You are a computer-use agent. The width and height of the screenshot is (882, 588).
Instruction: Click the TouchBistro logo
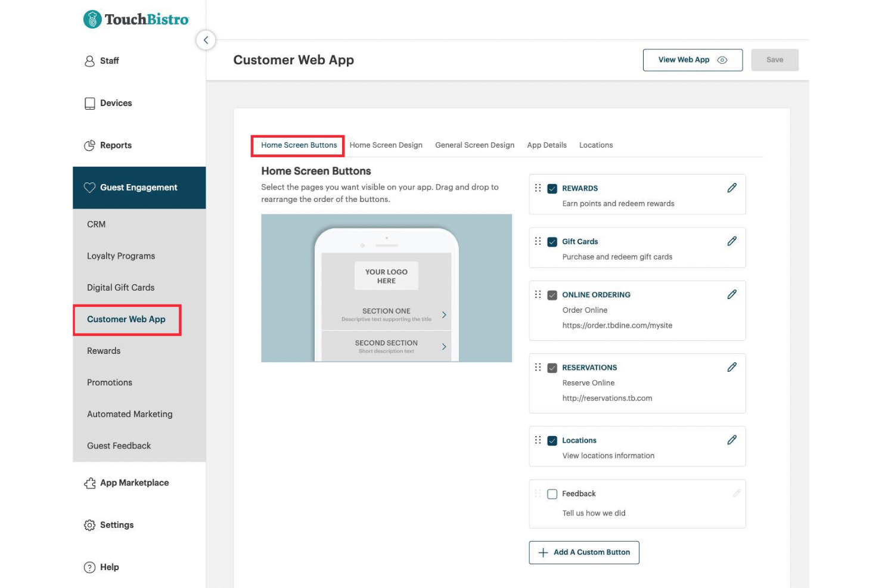point(136,20)
